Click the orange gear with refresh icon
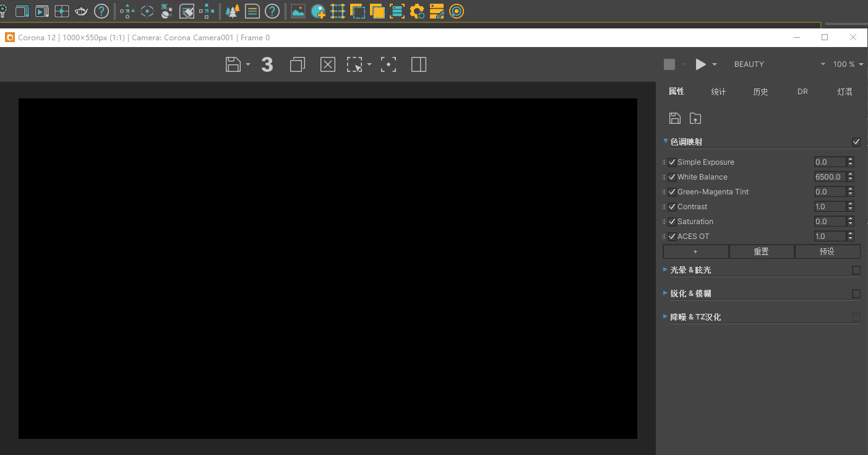The image size is (868, 455). (x=417, y=11)
